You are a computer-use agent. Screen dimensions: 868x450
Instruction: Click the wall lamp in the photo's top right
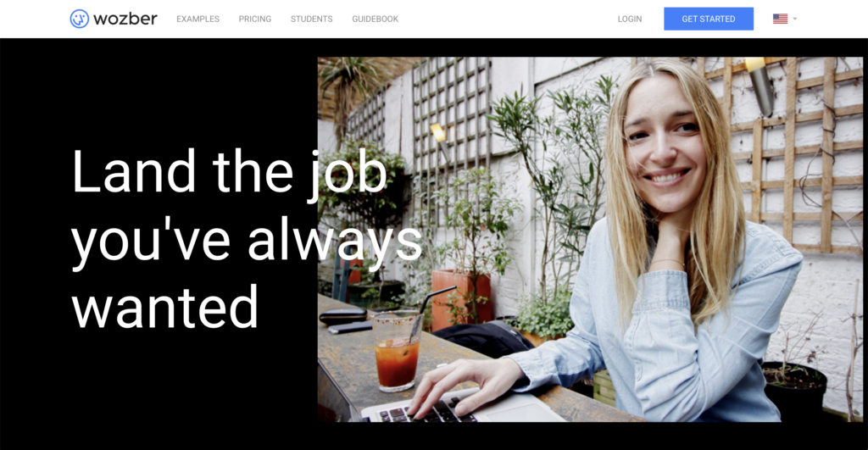(x=760, y=85)
